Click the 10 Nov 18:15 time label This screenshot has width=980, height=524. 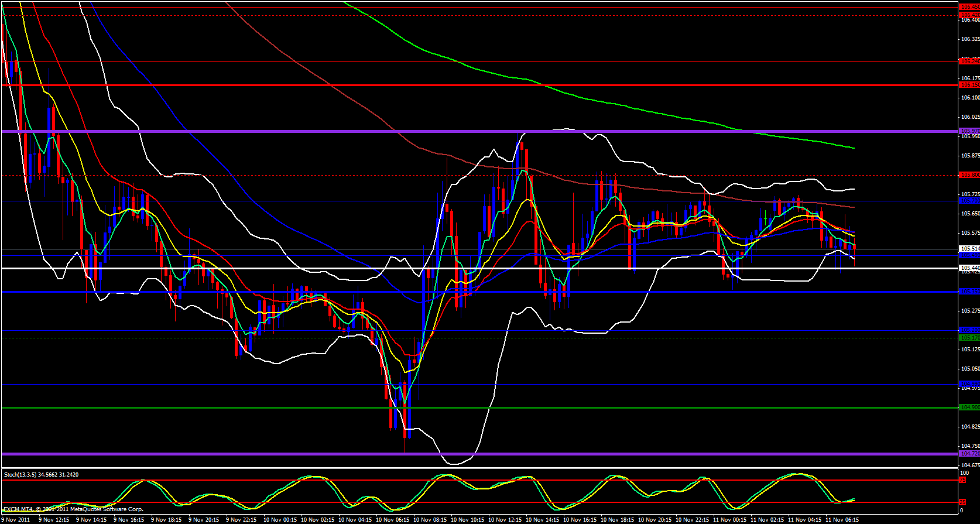click(x=618, y=519)
